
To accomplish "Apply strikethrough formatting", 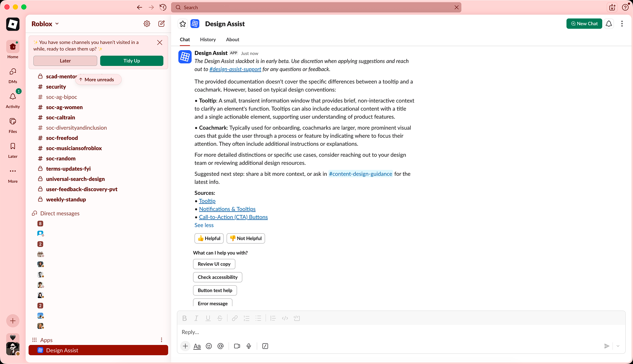I will 220,318.
